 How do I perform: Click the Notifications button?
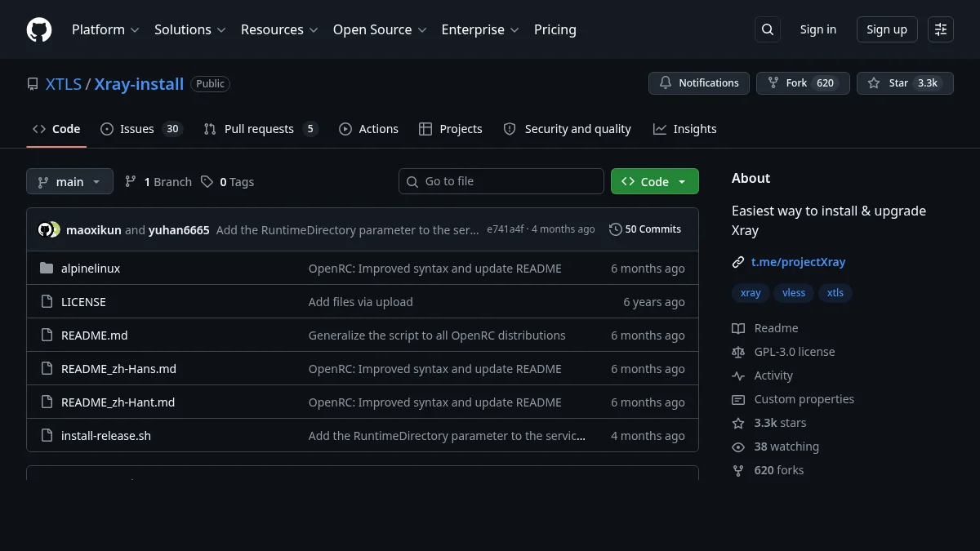(x=699, y=83)
